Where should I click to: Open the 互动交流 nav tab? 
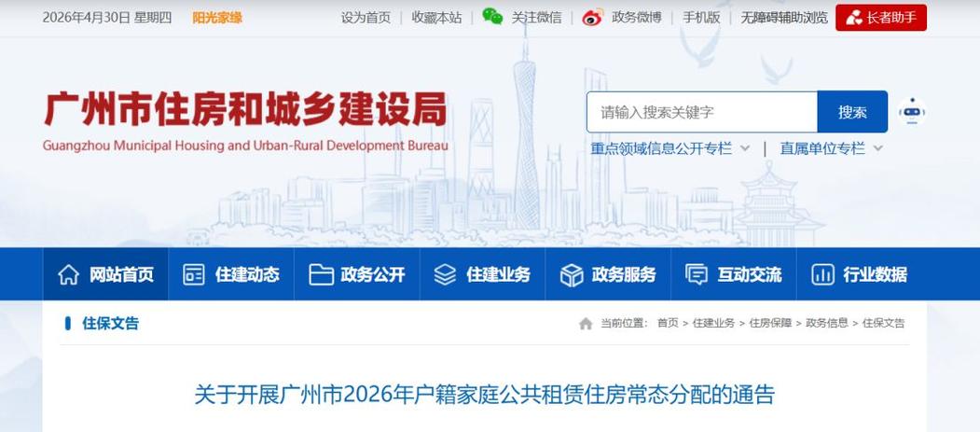[734, 274]
